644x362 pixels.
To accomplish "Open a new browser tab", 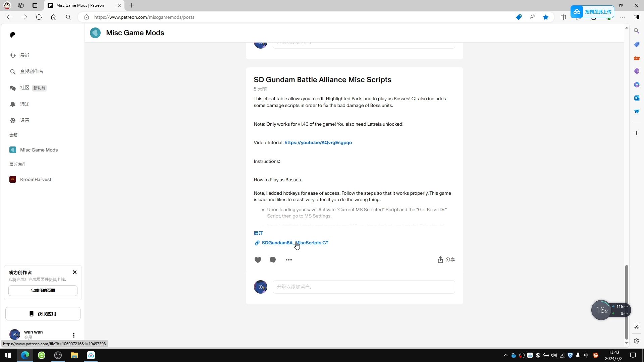I will (132, 5).
